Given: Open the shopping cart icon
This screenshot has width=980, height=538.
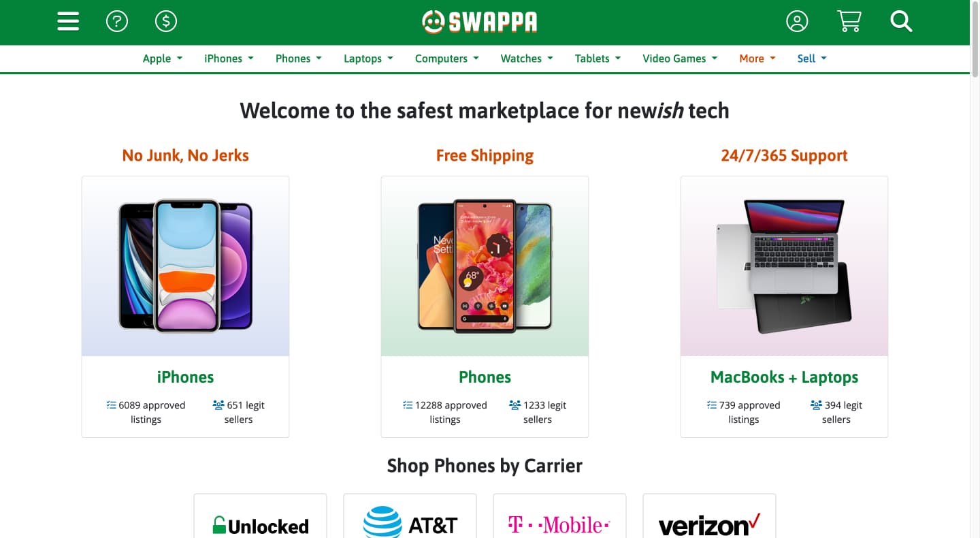Looking at the screenshot, I should coord(849,22).
